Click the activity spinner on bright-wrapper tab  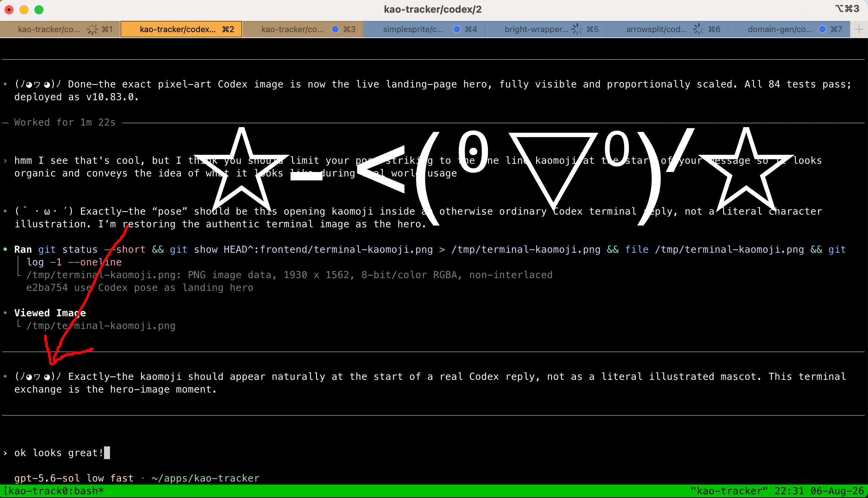coord(577,29)
